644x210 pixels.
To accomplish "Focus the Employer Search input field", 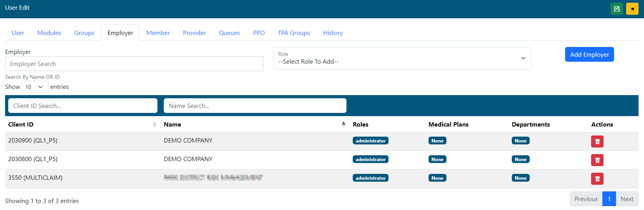I will (x=134, y=64).
